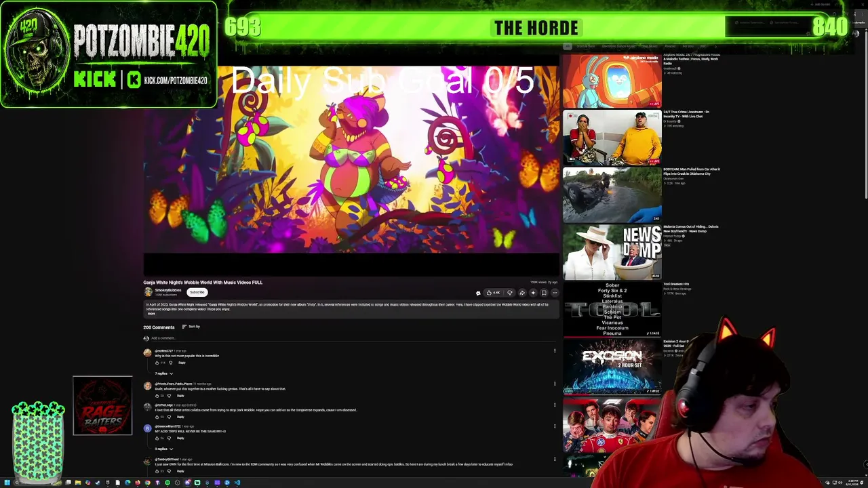Dislike the Wobble World video

click(x=510, y=293)
